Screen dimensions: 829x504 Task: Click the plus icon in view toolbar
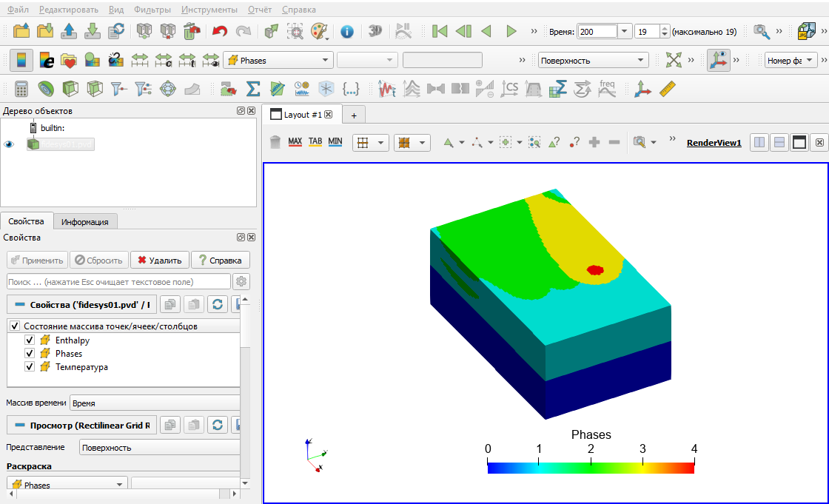[x=594, y=142]
